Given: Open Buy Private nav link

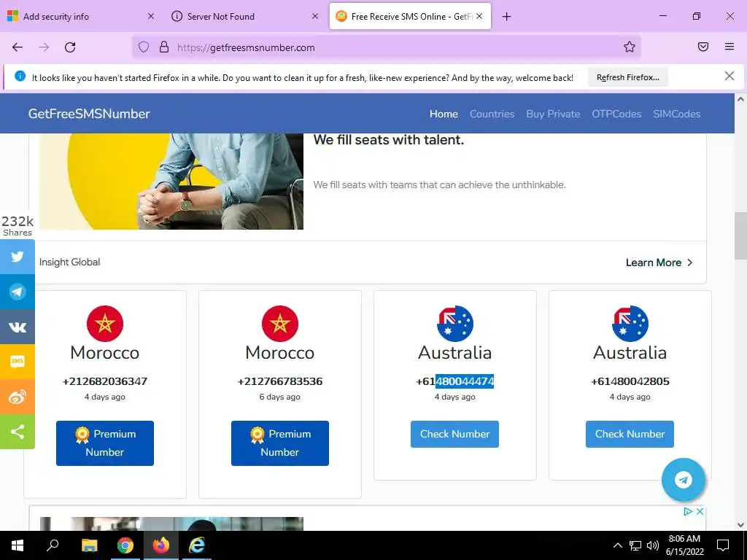Looking at the screenshot, I should pyautogui.click(x=553, y=114).
